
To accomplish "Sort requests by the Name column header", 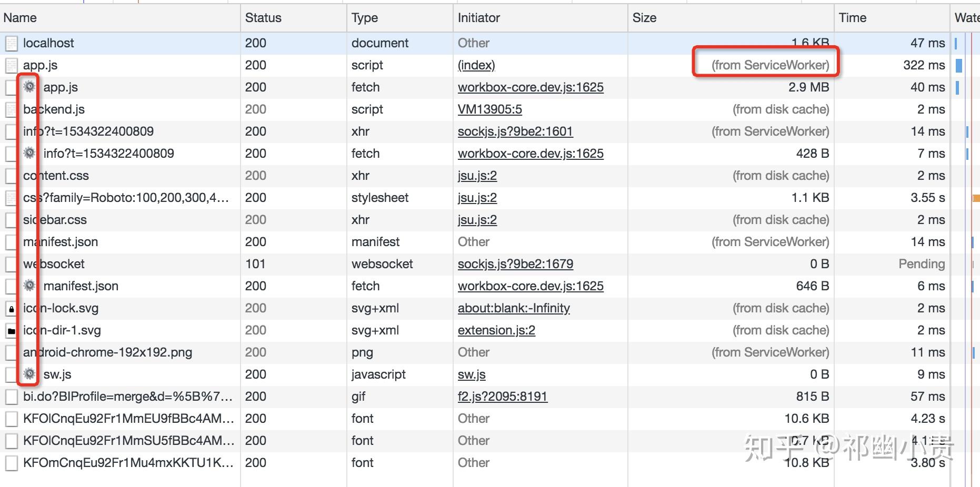I will 20,18.
